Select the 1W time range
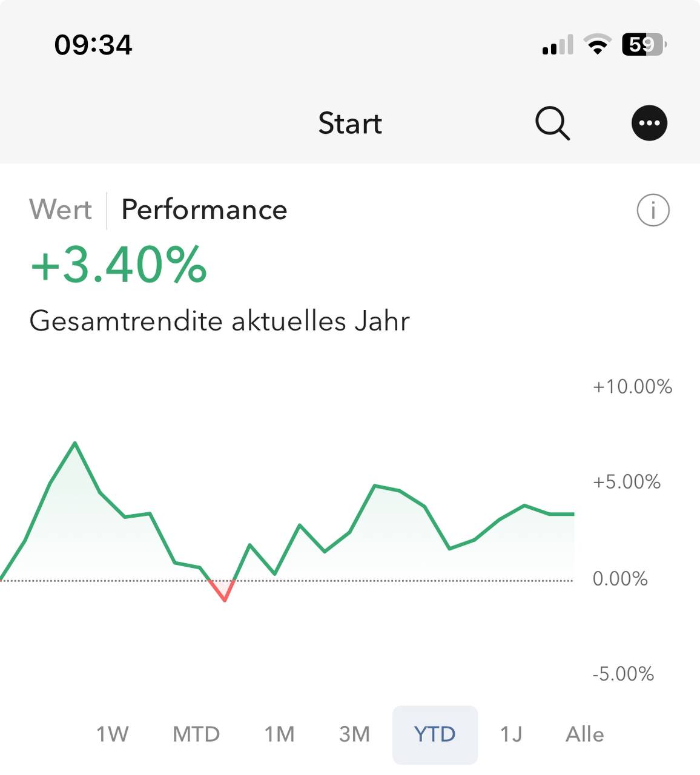700x775 pixels. (x=113, y=734)
